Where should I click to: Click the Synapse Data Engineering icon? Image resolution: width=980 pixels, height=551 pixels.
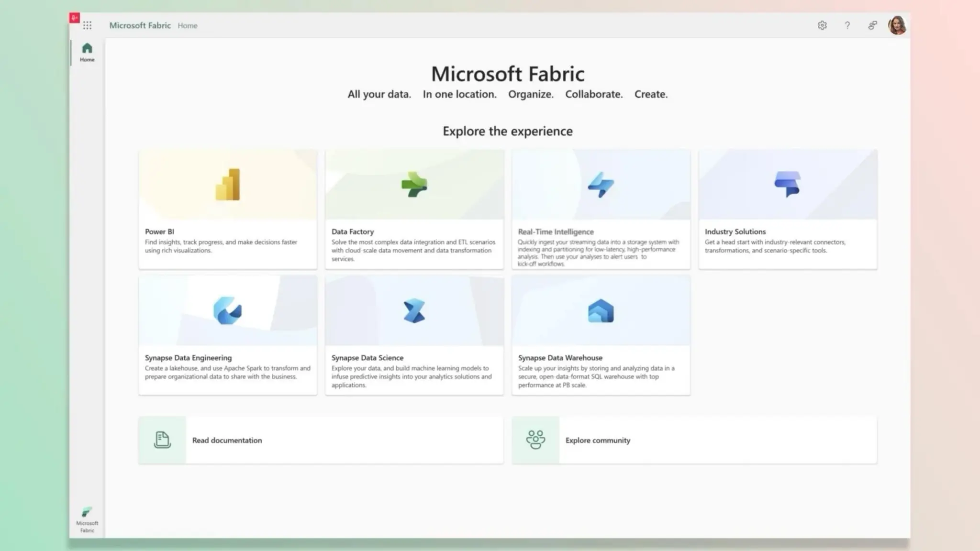pos(228,311)
